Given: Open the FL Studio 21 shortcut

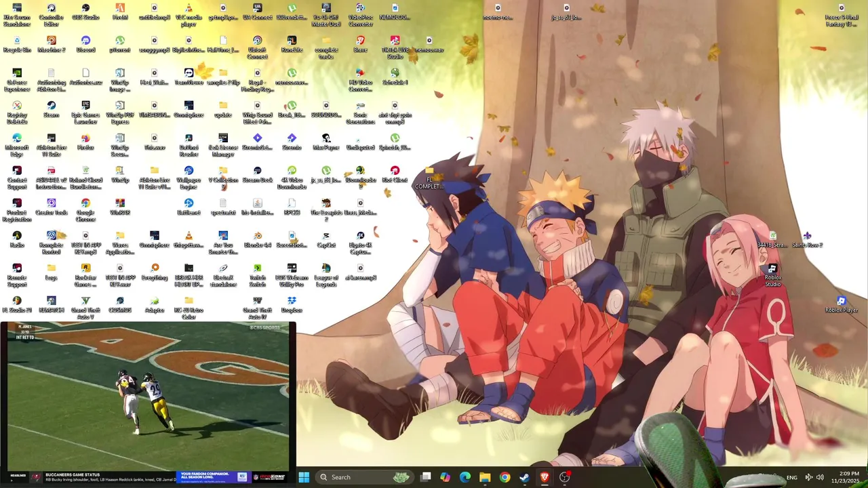Looking at the screenshot, I should pos(17,305).
